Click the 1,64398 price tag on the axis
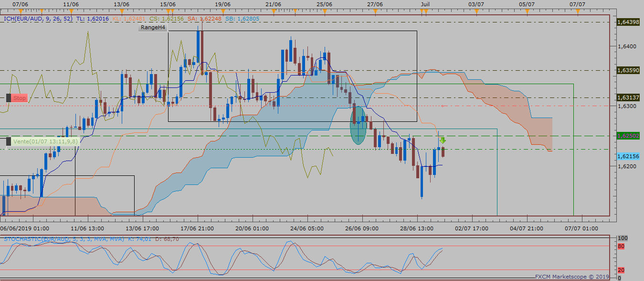This screenshot has height=281, width=644. 628,22
